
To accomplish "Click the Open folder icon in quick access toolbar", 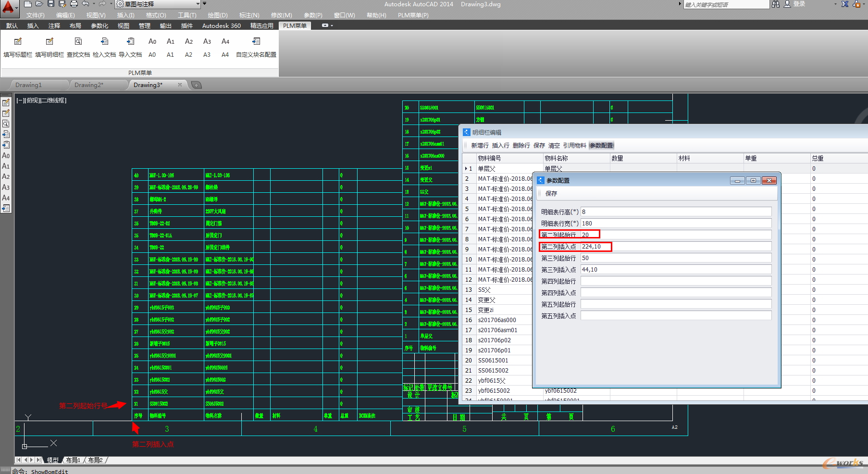I will pos(39,4).
